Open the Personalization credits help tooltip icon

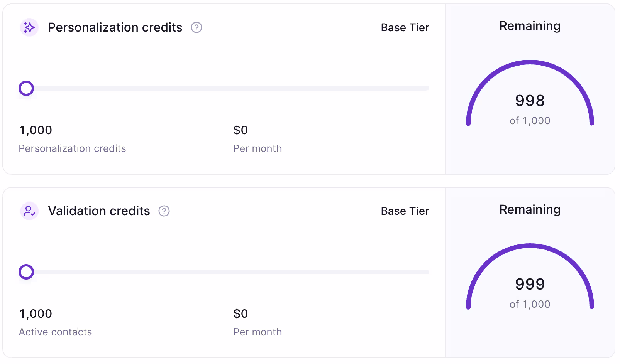[x=197, y=27]
